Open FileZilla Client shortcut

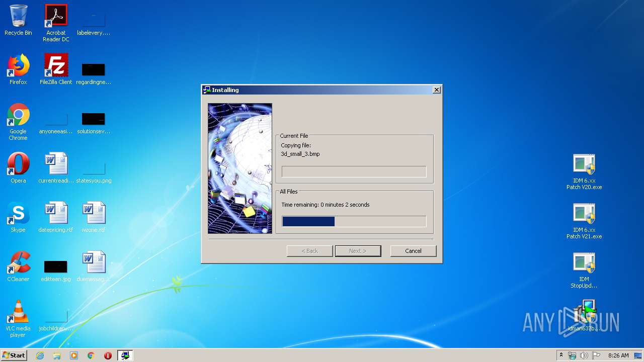tap(56, 69)
